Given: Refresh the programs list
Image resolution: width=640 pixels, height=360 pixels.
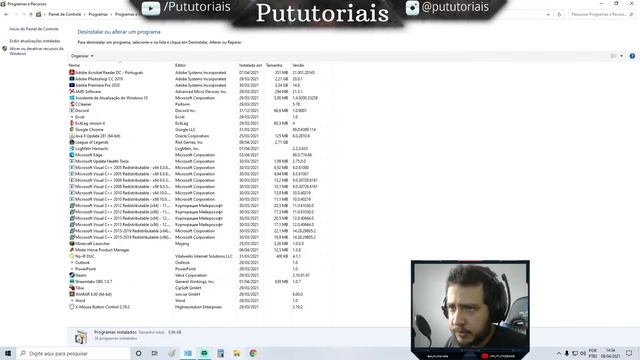Looking at the screenshot, I should [x=559, y=14].
